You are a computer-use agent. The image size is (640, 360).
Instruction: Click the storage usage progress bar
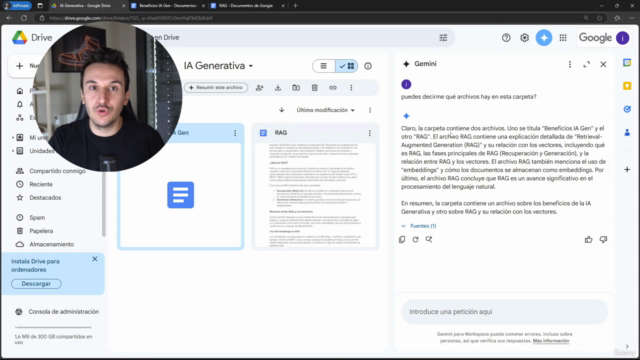click(53, 327)
